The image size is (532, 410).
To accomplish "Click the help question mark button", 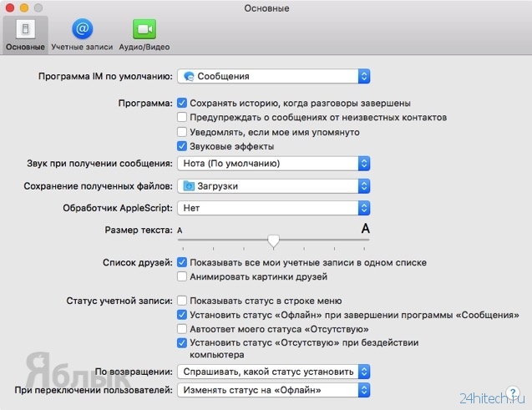I will click(x=513, y=392).
